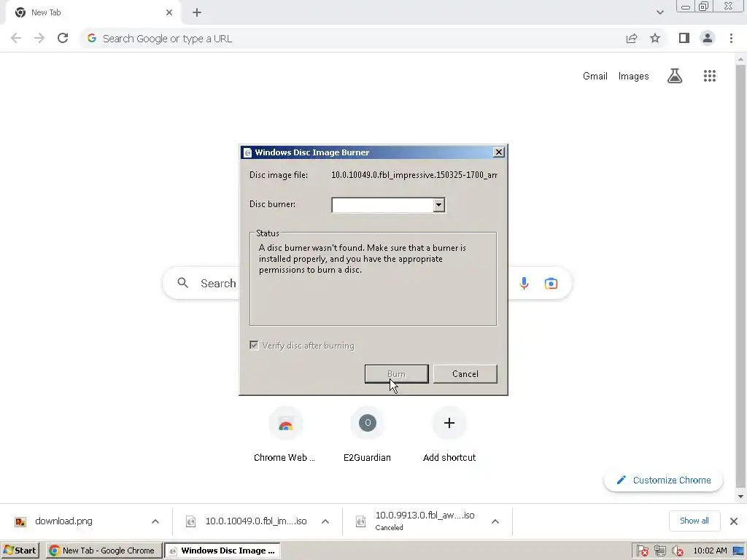The image size is (747, 560).
Task: Click the 10:02 AM taskbar clock
Action: point(710,551)
